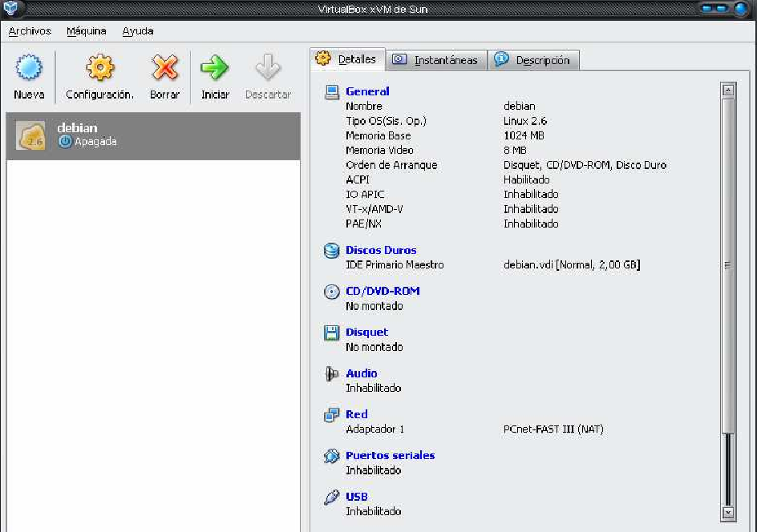Click the Descripción tab info icon

point(501,58)
